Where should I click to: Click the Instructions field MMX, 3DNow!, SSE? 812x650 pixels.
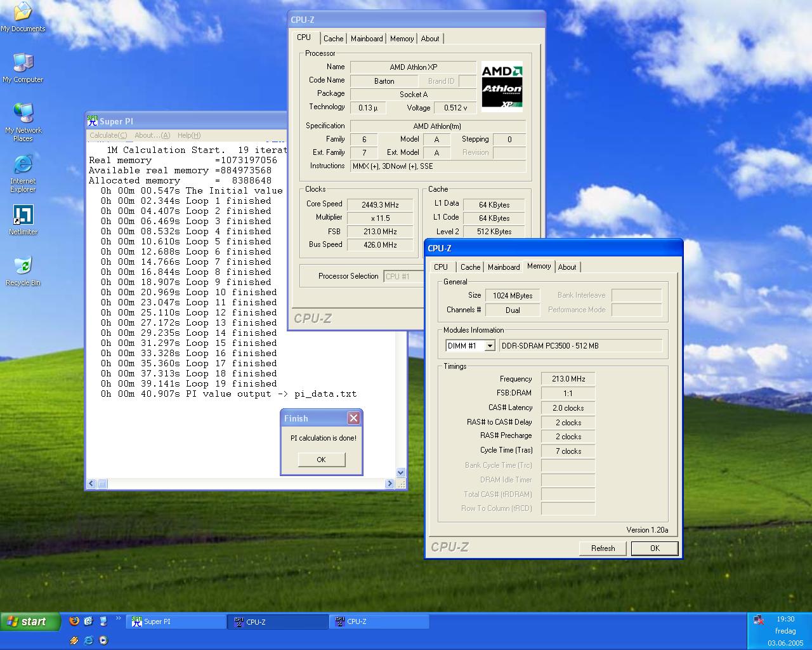click(x=438, y=166)
